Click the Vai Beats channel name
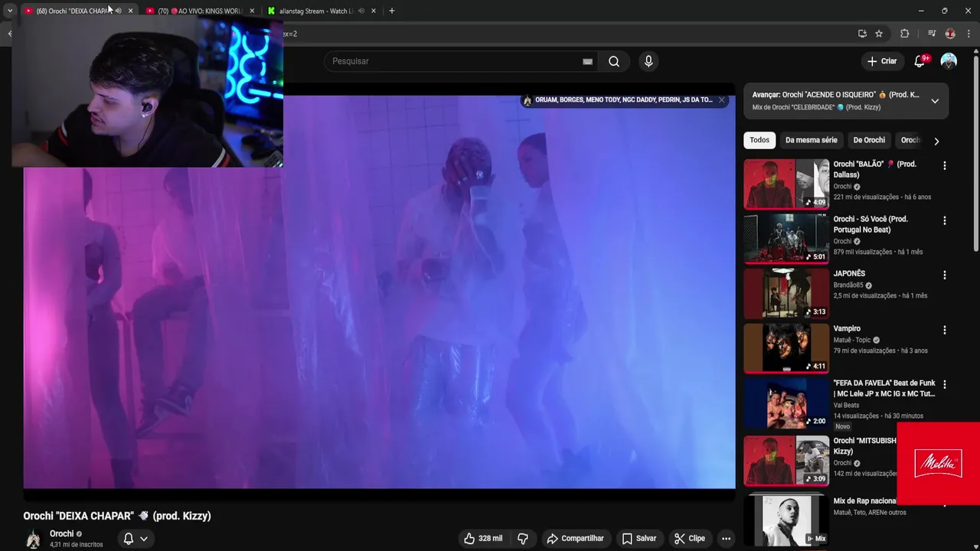This screenshot has height=551, width=980. pyautogui.click(x=846, y=406)
